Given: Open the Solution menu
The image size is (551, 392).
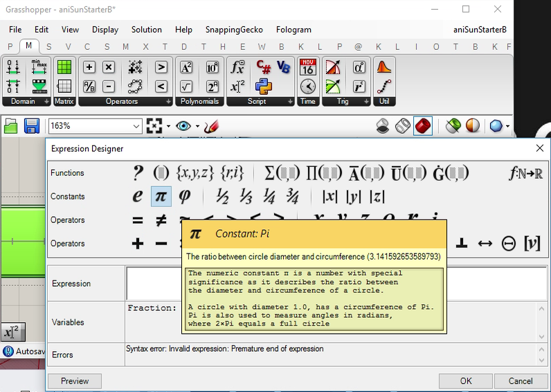Looking at the screenshot, I should [x=147, y=30].
